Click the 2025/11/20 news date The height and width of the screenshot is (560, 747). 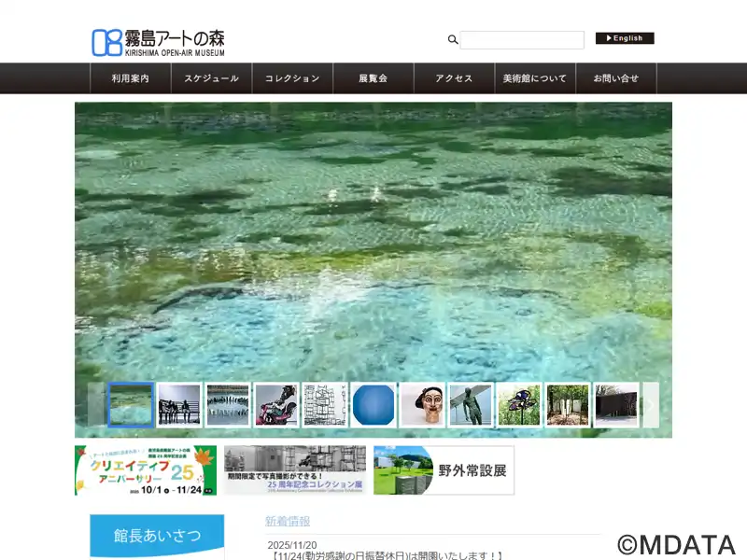[x=292, y=545]
